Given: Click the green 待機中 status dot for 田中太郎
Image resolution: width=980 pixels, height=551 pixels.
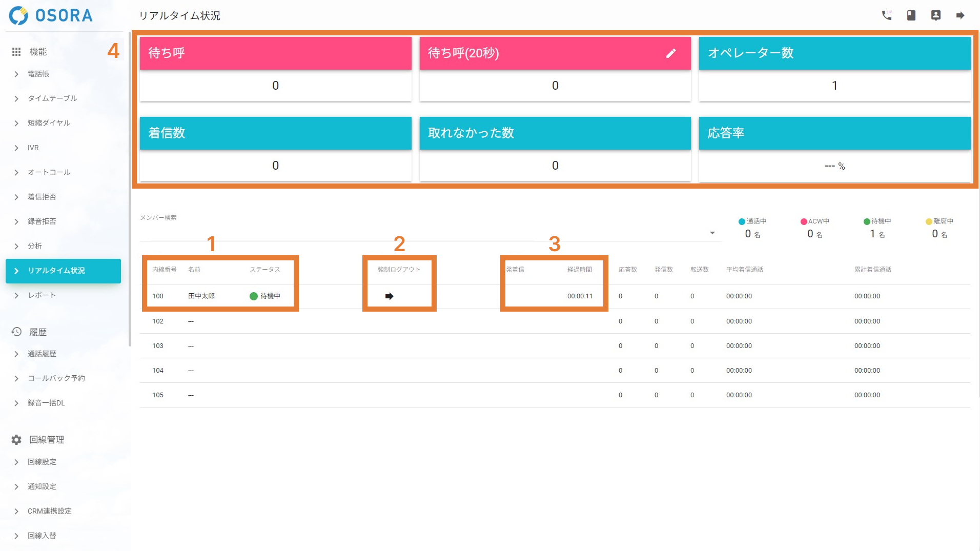Looking at the screenshot, I should (253, 296).
